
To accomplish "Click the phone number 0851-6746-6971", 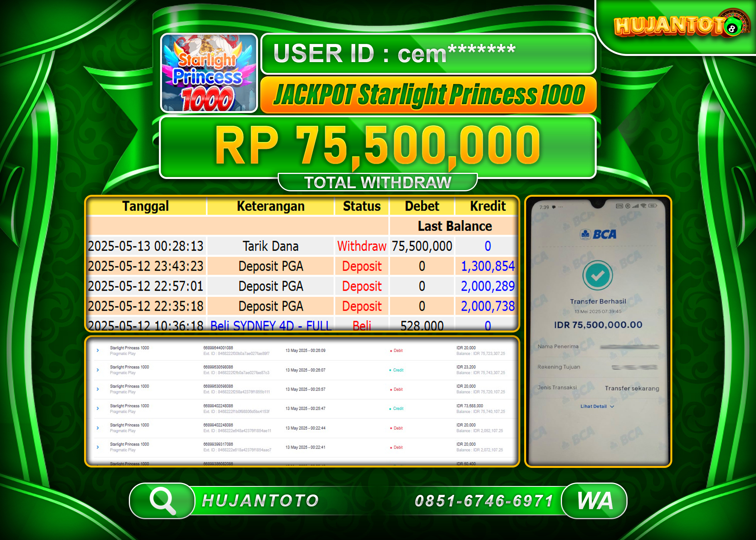I will point(484,500).
